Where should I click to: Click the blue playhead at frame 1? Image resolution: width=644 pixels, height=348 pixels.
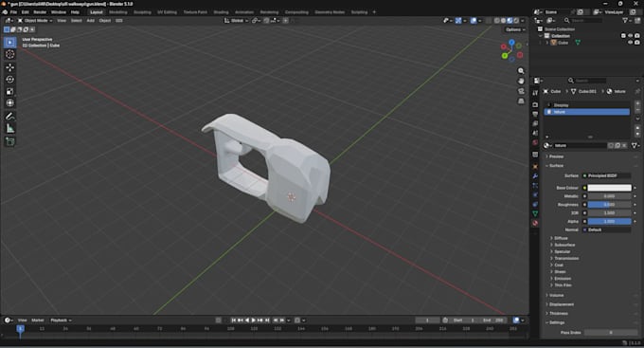20,328
